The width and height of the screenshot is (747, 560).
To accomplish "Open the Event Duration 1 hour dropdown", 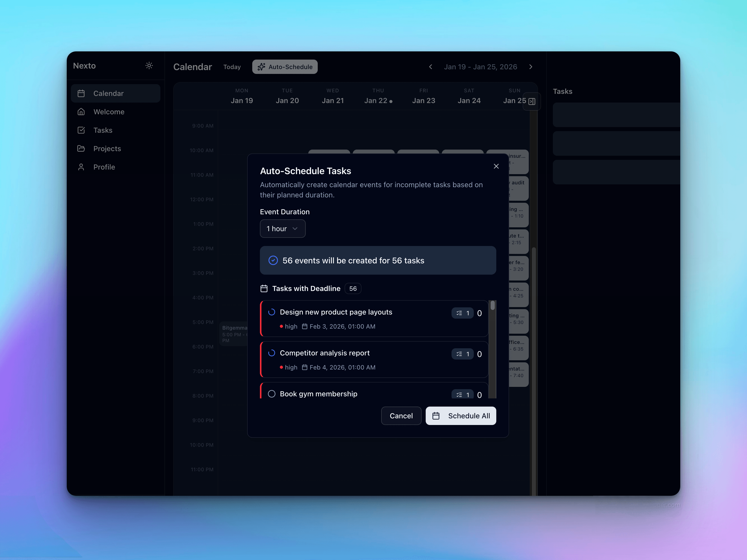I will (283, 229).
